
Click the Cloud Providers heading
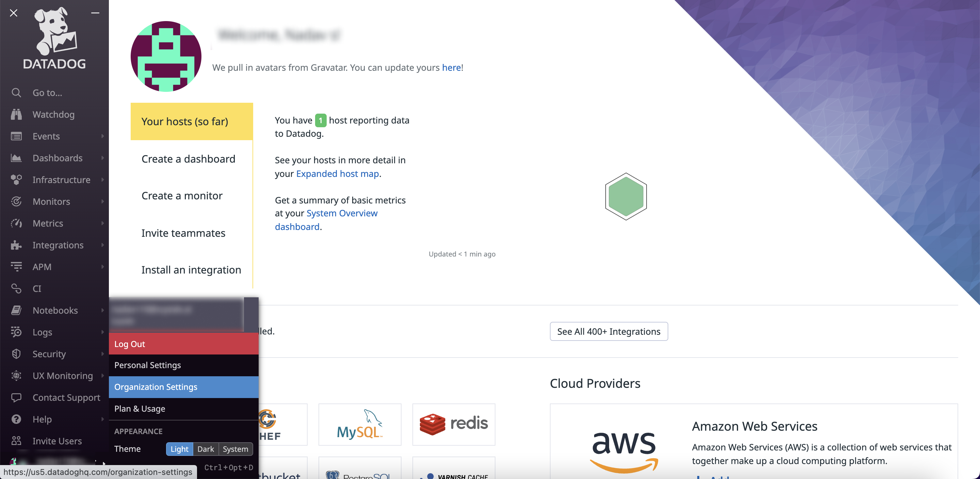tap(595, 383)
